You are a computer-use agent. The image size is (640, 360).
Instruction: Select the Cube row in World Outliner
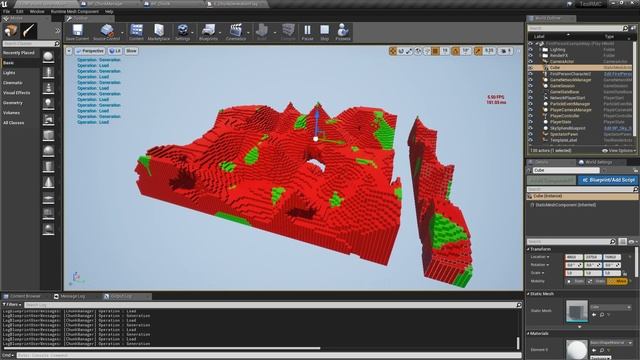click(581, 67)
